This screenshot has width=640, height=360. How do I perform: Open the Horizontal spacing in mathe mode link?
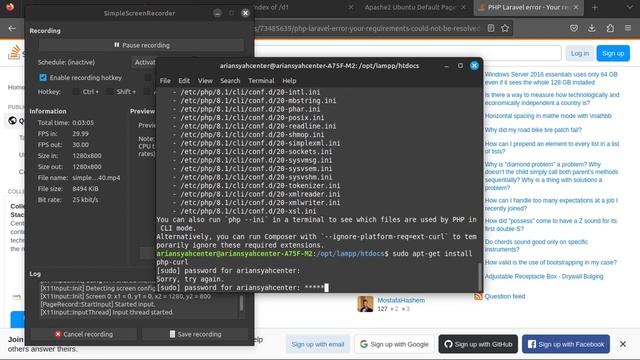coord(548,116)
